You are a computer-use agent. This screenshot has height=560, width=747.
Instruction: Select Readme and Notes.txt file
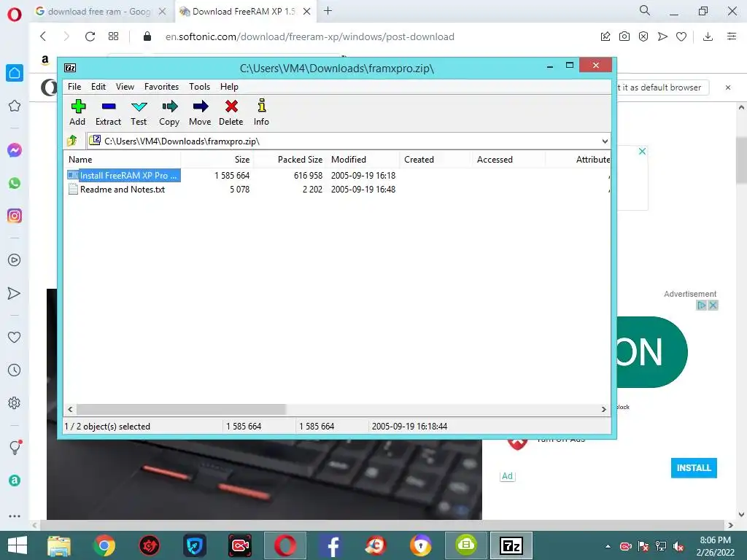117,189
